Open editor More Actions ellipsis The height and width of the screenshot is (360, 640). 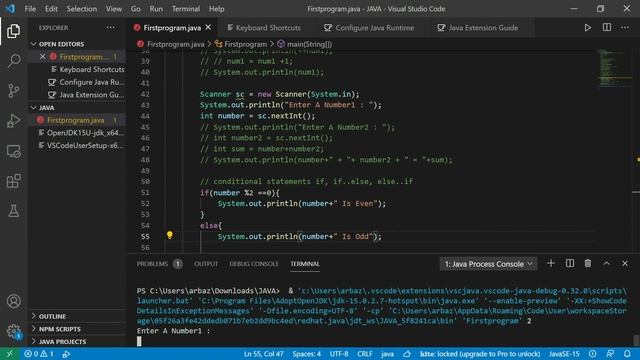(x=625, y=28)
